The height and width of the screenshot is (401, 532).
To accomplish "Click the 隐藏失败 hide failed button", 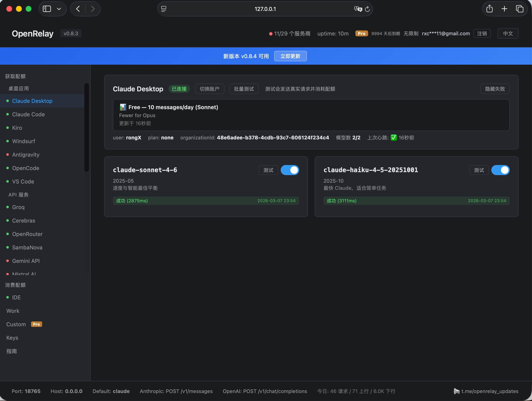I will (495, 89).
